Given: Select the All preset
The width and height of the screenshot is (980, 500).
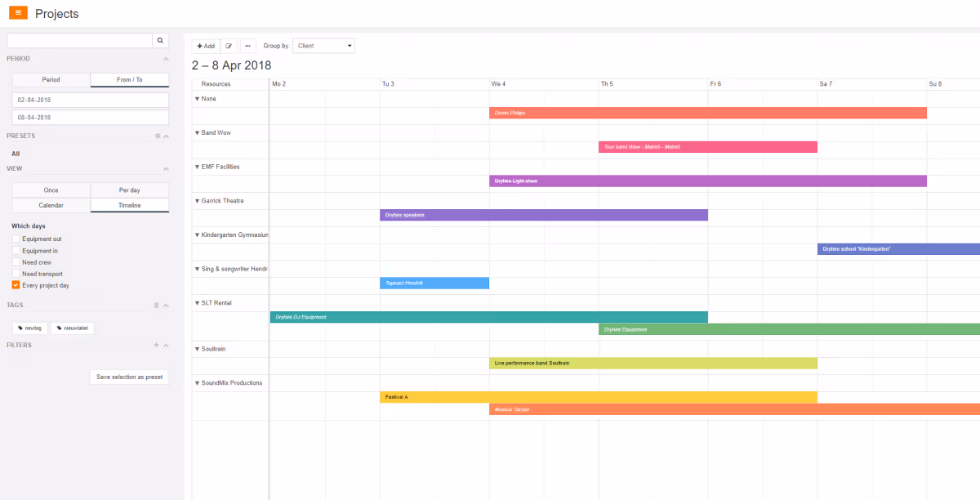Looking at the screenshot, I should coord(16,154).
